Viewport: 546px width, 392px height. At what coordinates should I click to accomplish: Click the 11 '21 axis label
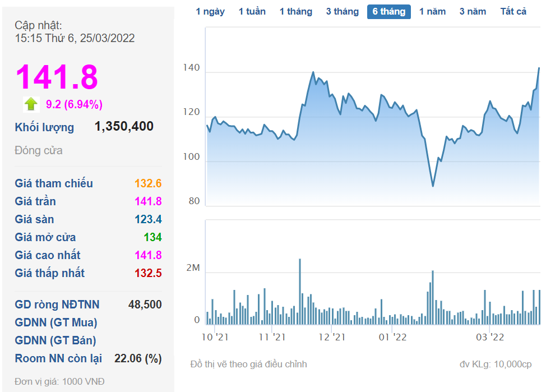272,337
